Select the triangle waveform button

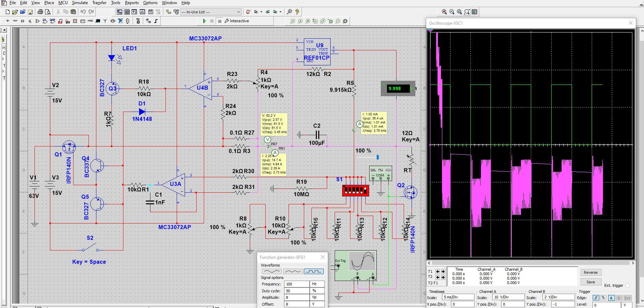pos(293,271)
